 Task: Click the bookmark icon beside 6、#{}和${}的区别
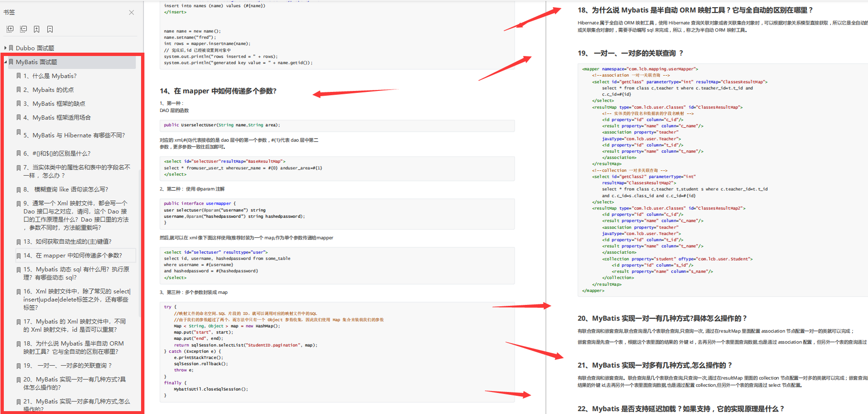point(19,153)
